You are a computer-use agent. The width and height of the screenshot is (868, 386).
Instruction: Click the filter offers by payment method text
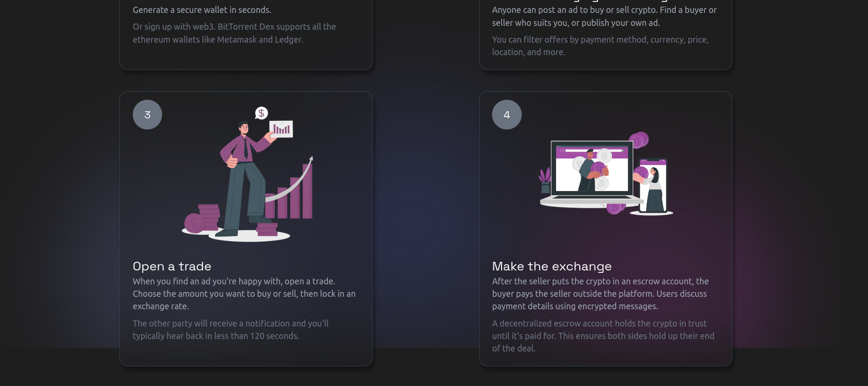[600, 46]
